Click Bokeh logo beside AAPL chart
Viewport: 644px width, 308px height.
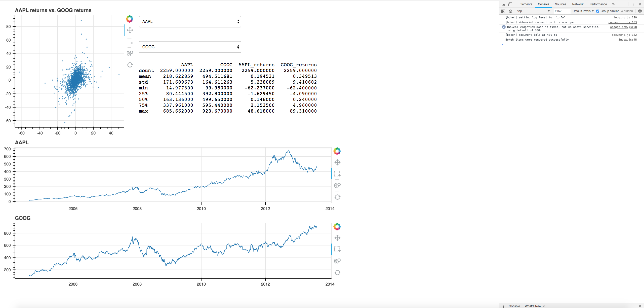[337, 151]
